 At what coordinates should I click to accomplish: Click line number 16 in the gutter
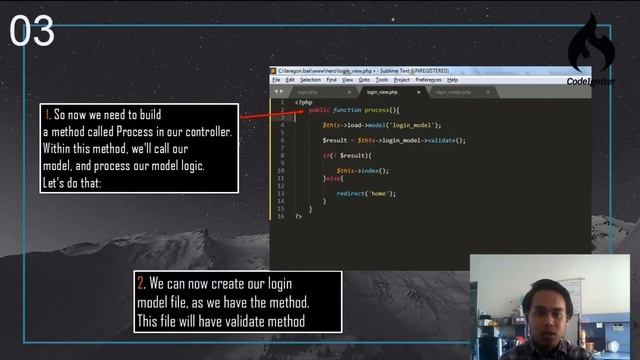click(x=281, y=216)
